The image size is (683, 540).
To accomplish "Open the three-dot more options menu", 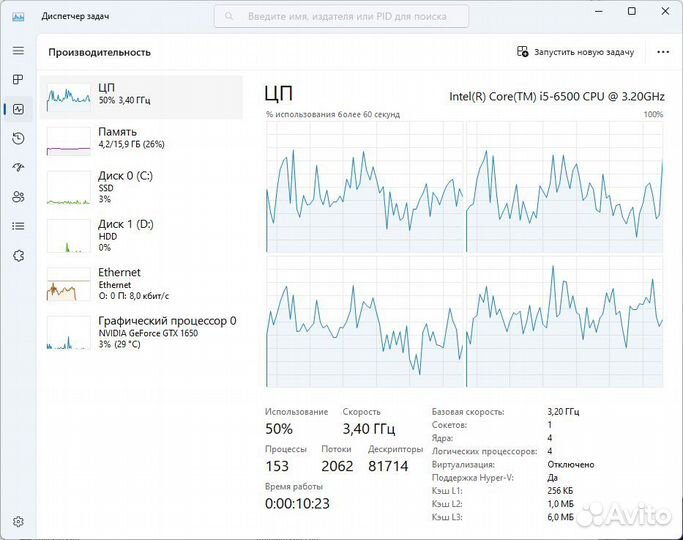I will tap(663, 51).
